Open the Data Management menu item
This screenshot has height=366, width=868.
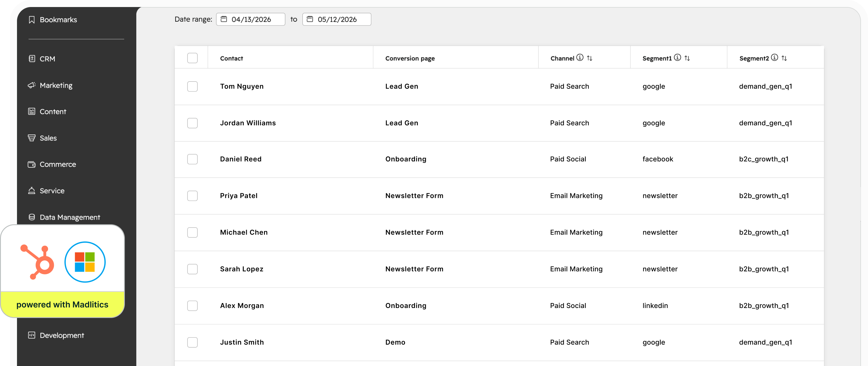[x=70, y=218]
